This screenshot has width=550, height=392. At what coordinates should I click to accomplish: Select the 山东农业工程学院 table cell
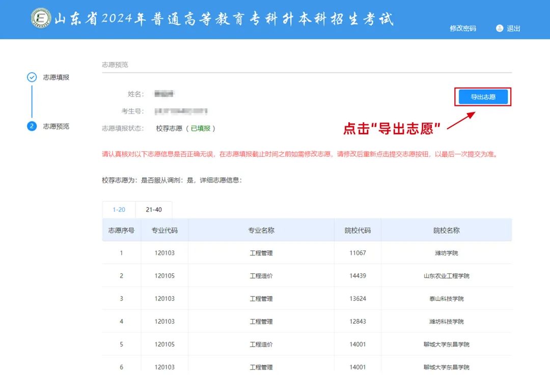(446, 276)
